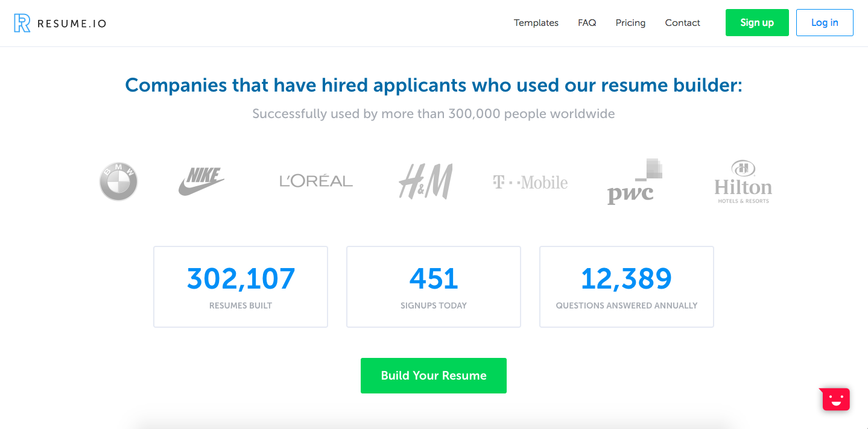Select the 12,389 Questions Answered Annually card
This screenshot has height=429, width=868.
[x=627, y=287]
